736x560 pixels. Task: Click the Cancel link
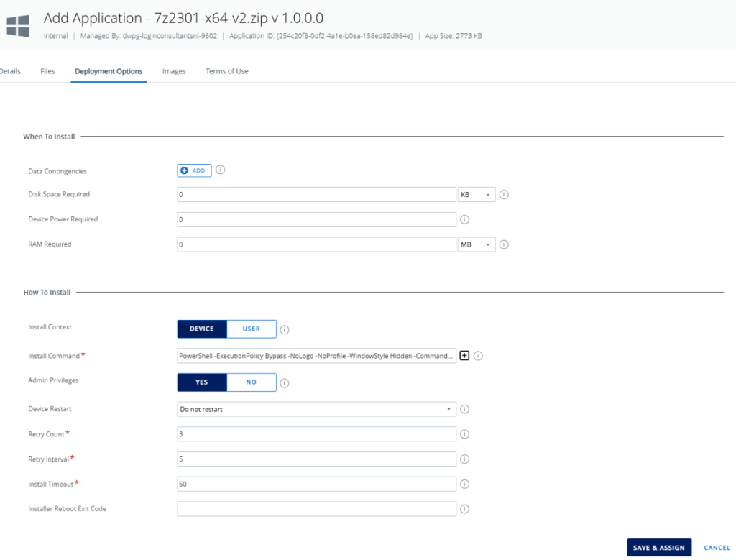[717, 548]
